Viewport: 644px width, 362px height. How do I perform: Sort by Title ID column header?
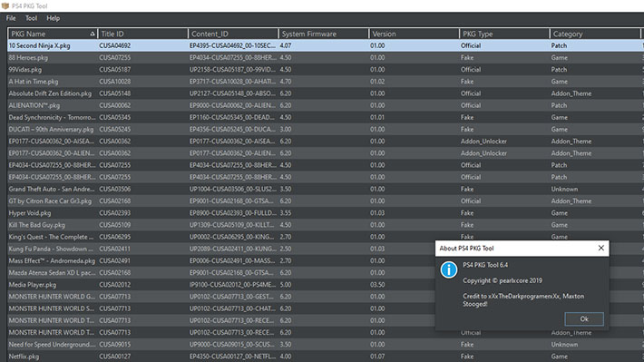(143, 34)
